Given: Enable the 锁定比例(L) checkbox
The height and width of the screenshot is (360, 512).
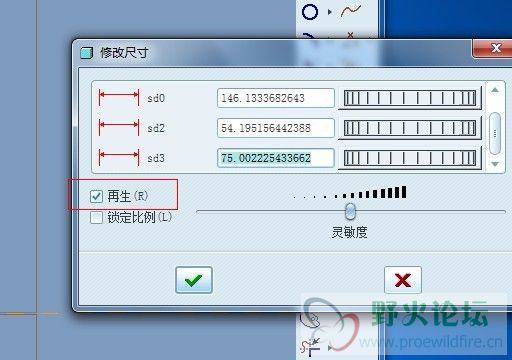Looking at the screenshot, I should [x=96, y=218].
